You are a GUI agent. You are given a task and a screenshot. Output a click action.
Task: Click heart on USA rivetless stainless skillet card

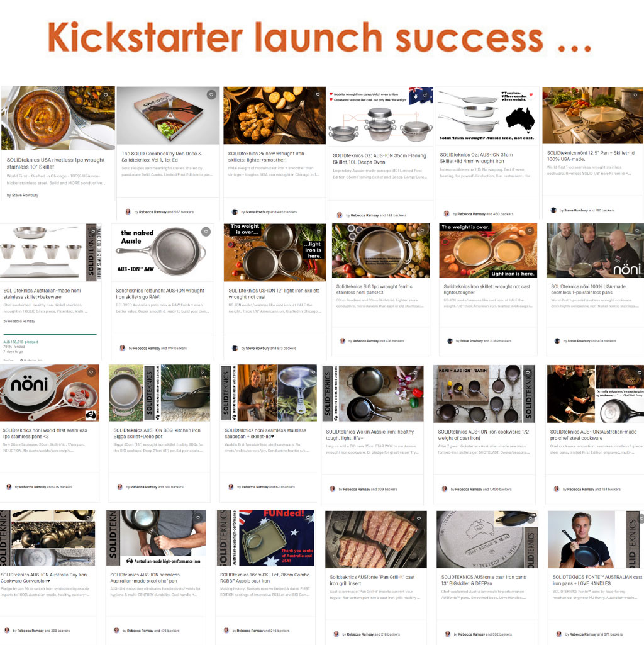(106, 94)
